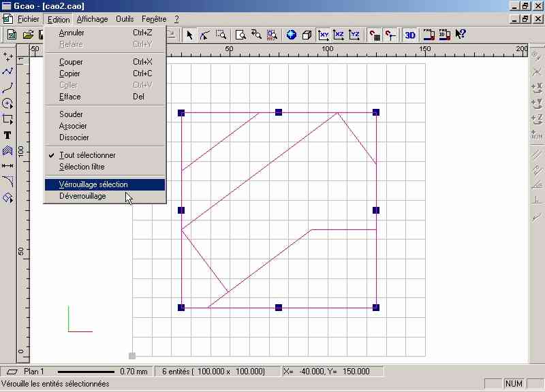Click the zoom page magnifier icon
545x392 pixels.
(x=240, y=35)
